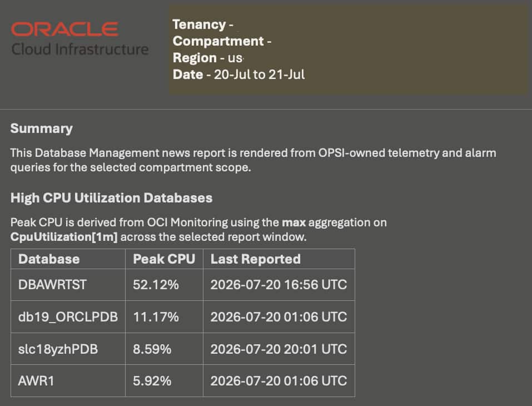Select the Region value text

click(235, 58)
